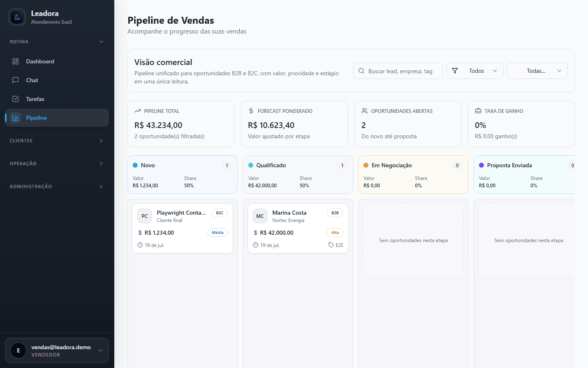This screenshot has width=588, height=368.
Task: Focus the Buscar lead, empresa, tag field
Action: click(398, 71)
